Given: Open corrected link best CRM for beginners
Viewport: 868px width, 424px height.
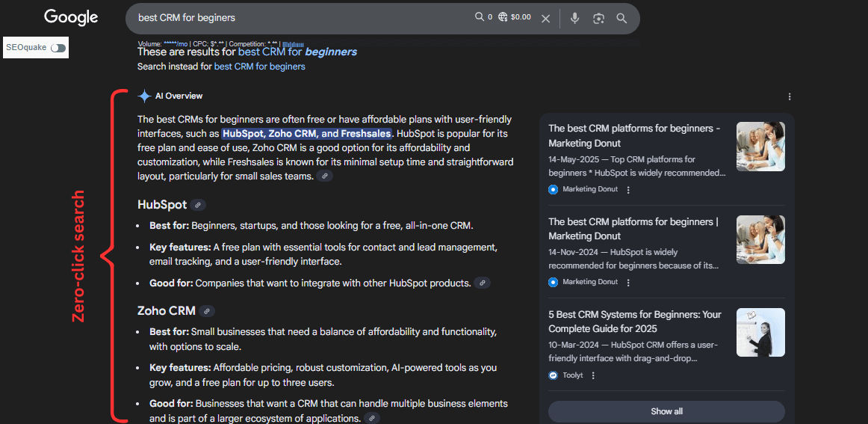Looking at the screenshot, I should [x=297, y=52].
